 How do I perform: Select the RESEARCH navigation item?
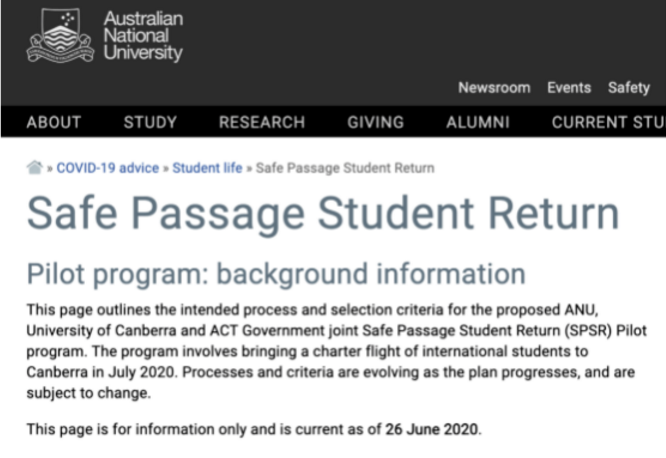[262, 122]
